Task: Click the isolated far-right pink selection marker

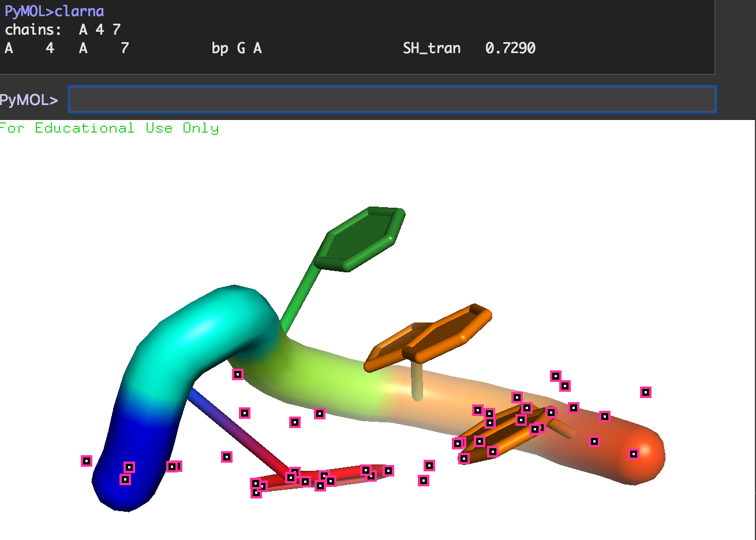Action: [x=646, y=392]
